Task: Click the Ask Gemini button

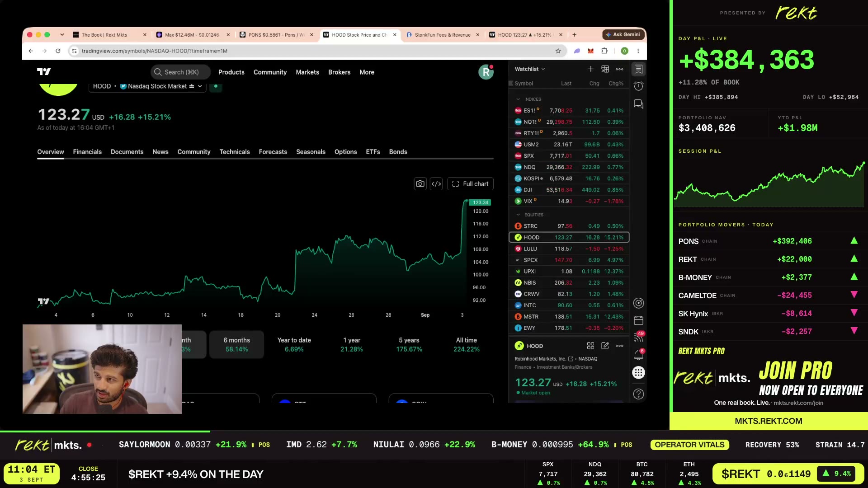Action: 623,34
